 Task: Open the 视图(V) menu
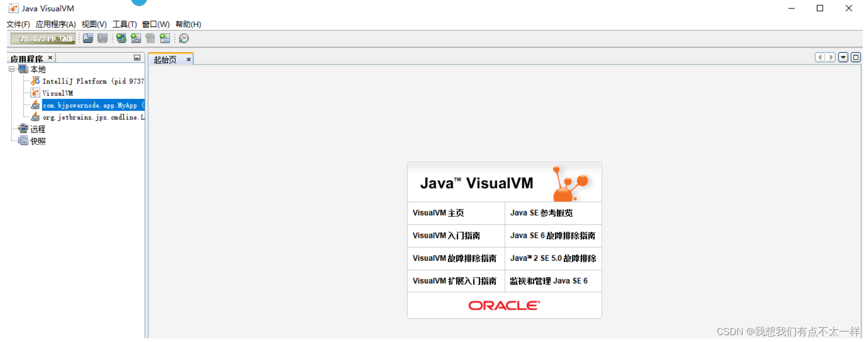pyautogui.click(x=94, y=24)
